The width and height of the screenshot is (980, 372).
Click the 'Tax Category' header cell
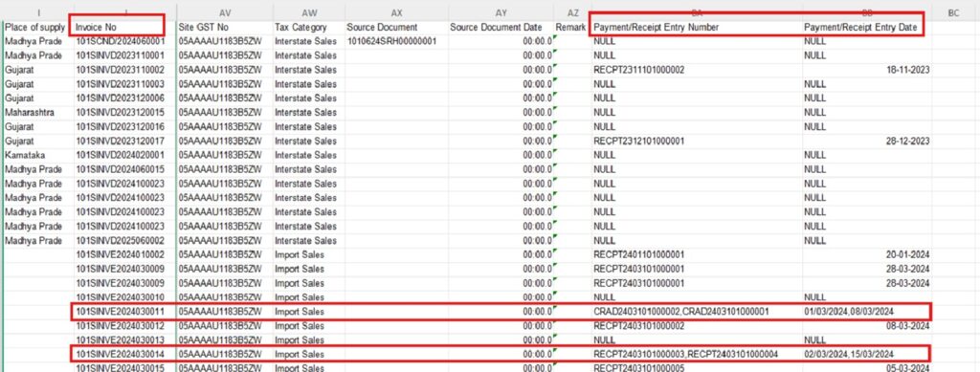[x=309, y=28]
